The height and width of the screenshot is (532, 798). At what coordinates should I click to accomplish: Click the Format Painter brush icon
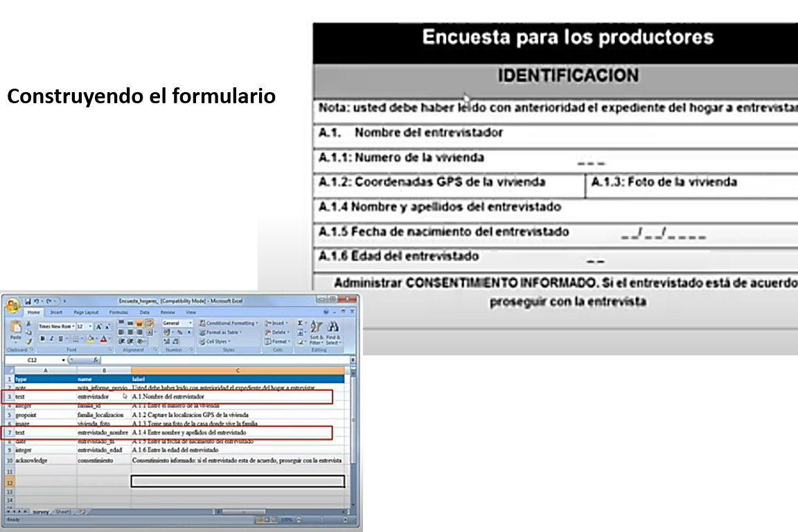point(28,341)
